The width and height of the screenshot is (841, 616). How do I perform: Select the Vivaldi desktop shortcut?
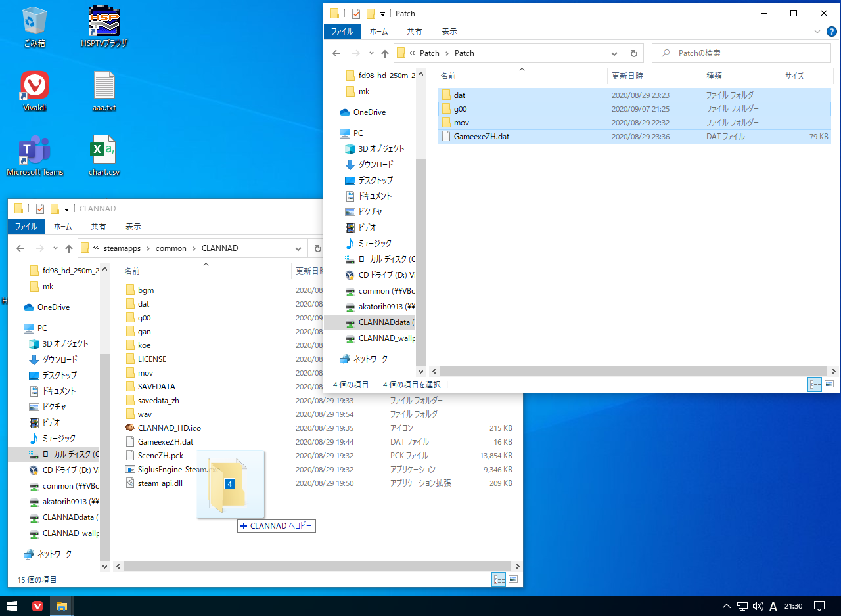(x=35, y=91)
